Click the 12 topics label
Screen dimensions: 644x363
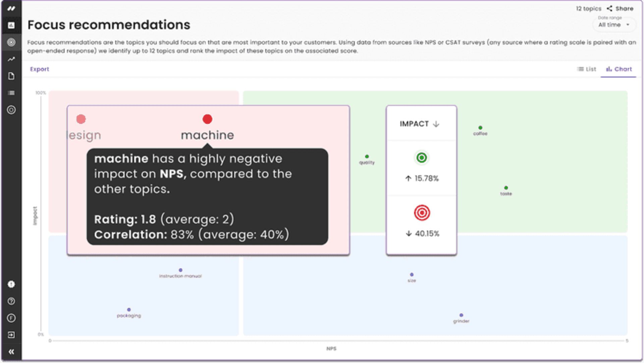point(588,8)
